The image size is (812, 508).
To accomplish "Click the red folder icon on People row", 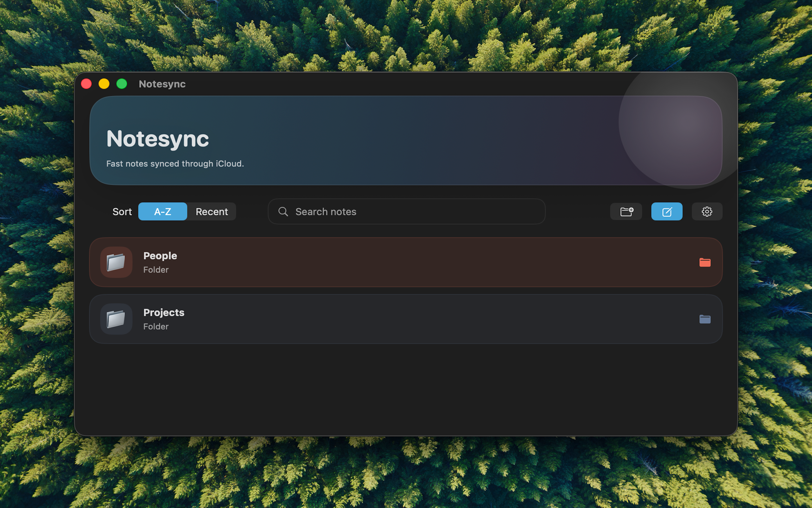I will [x=704, y=262].
